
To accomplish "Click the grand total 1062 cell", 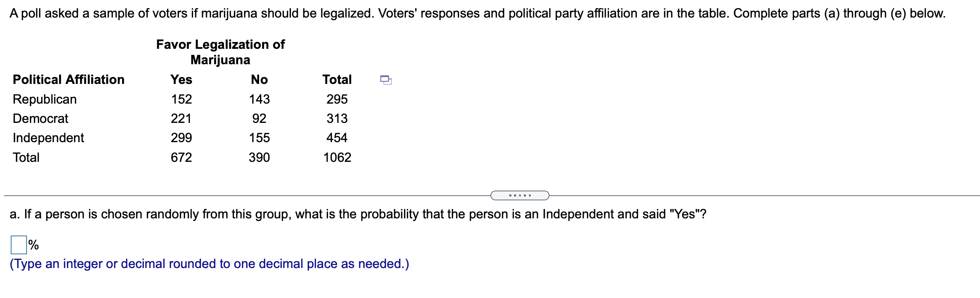I will pyautogui.click(x=337, y=158).
